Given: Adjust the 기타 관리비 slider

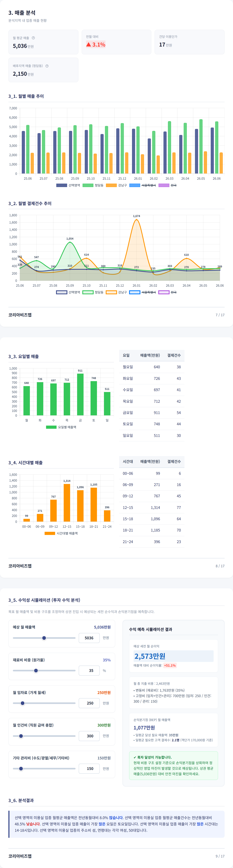Looking at the screenshot, I should 44,769.
